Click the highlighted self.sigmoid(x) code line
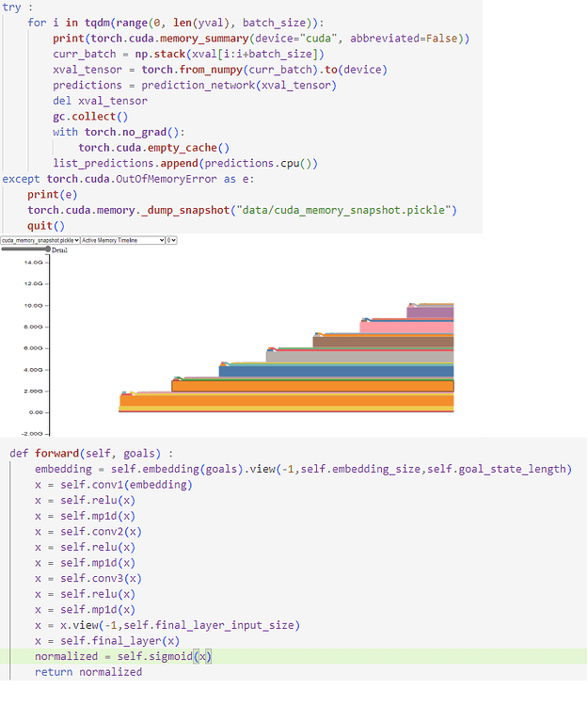Screen dimensions: 588x706 pos(123,656)
